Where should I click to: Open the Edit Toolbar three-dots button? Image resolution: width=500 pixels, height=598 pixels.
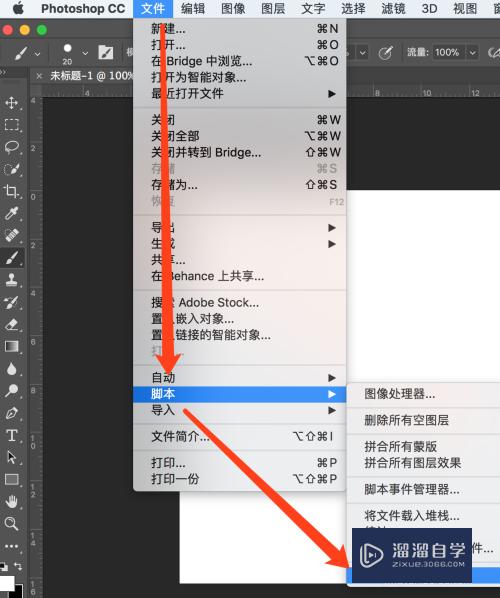[x=11, y=546]
